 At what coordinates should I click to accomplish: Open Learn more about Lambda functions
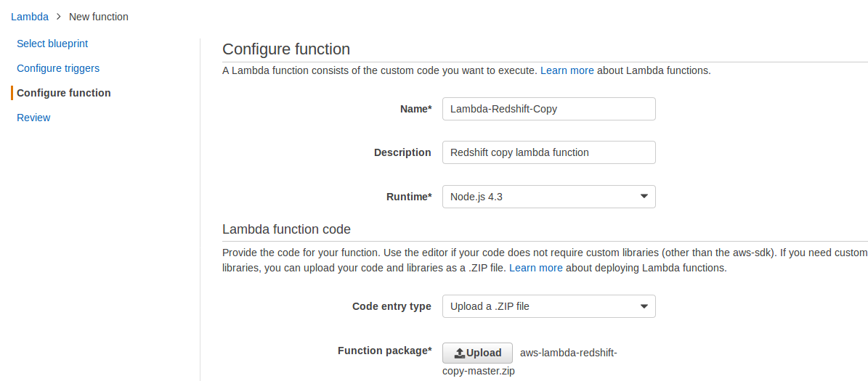click(567, 70)
